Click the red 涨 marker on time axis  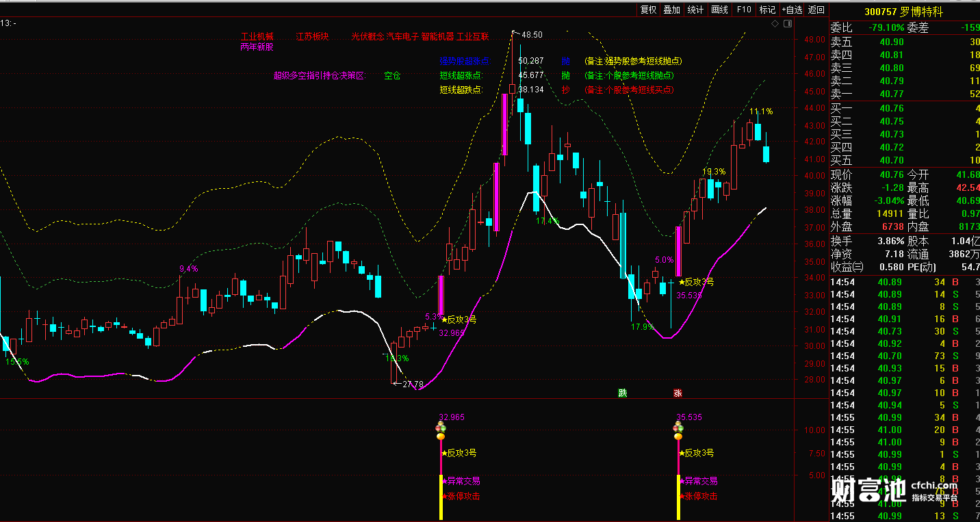pyautogui.click(x=678, y=393)
